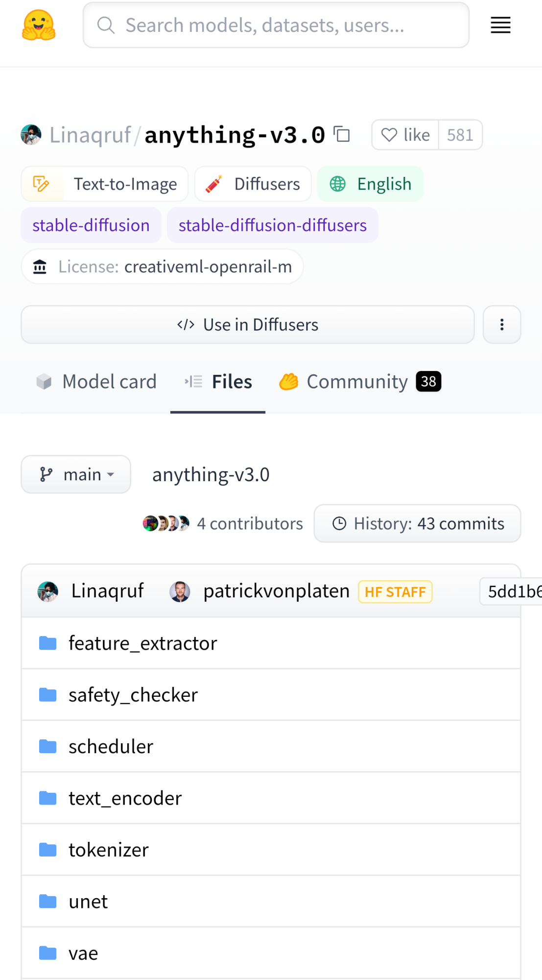
Task: Open the 5dd1b6 commit hash
Action: click(512, 591)
